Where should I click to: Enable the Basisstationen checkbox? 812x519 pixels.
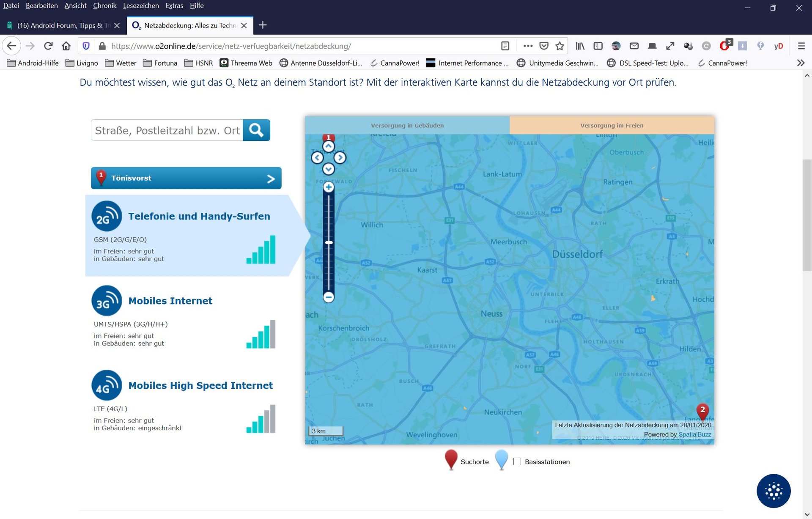[x=517, y=461]
